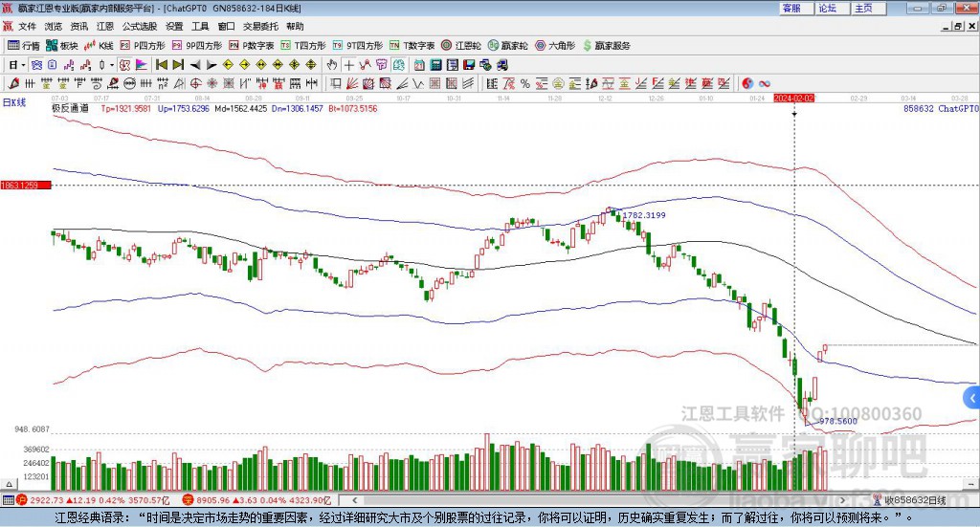Open the P数字表 tool
980x527 pixels.
click(252, 46)
